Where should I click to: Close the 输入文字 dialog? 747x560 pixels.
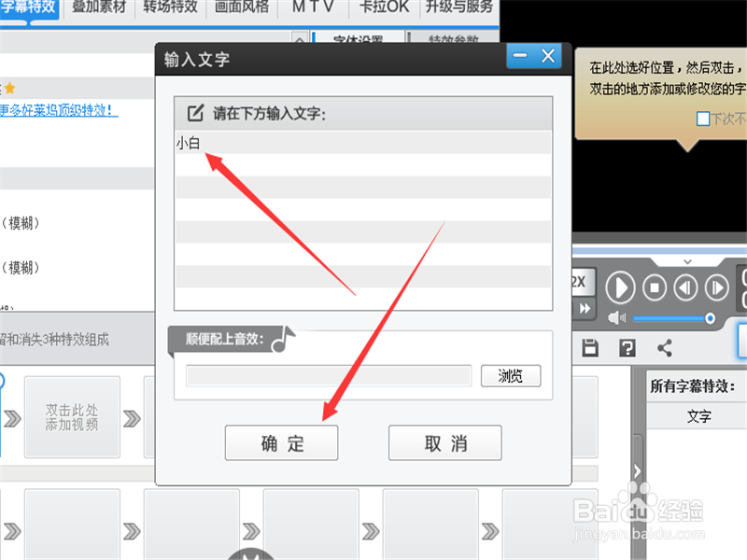(548, 56)
